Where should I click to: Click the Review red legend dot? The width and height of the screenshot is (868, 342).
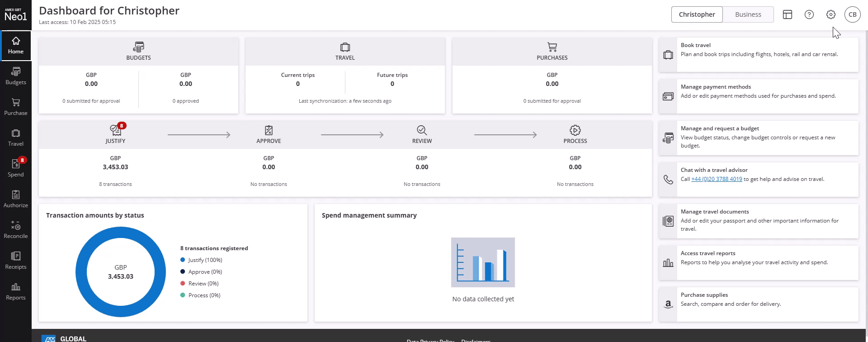(183, 283)
